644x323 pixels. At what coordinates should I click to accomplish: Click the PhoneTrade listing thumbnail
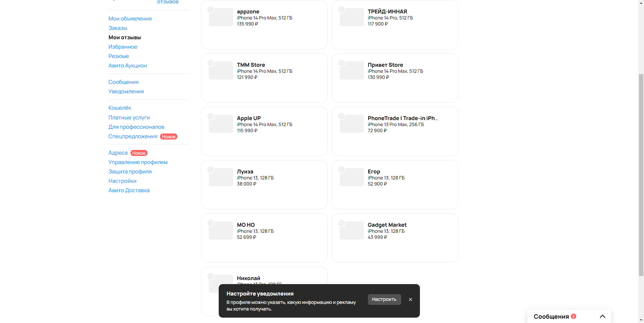click(x=352, y=124)
